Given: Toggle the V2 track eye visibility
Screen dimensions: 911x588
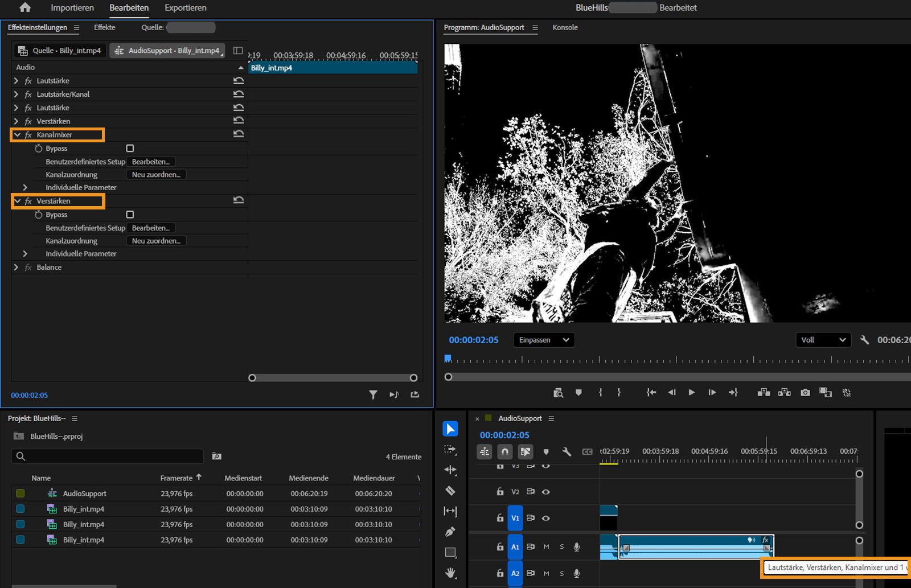Looking at the screenshot, I should click(545, 492).
